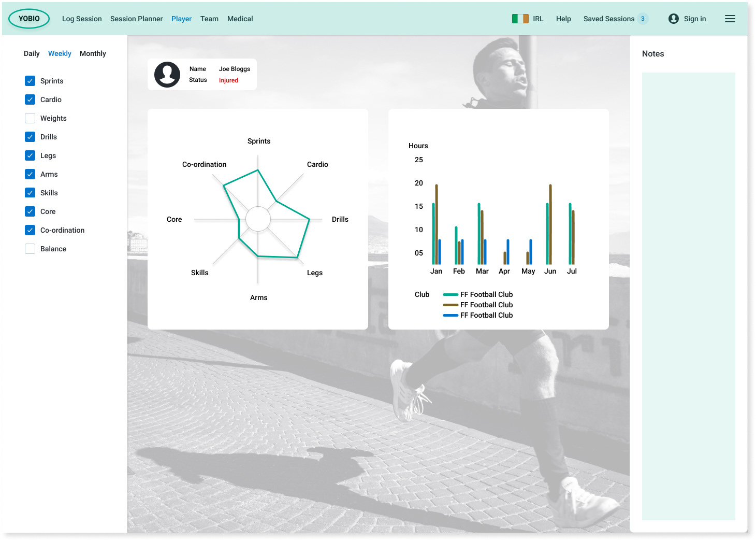This screenshot has width=756, height=541.
Task: Click the Feb label on bar chart
Action: pos(459,271)
